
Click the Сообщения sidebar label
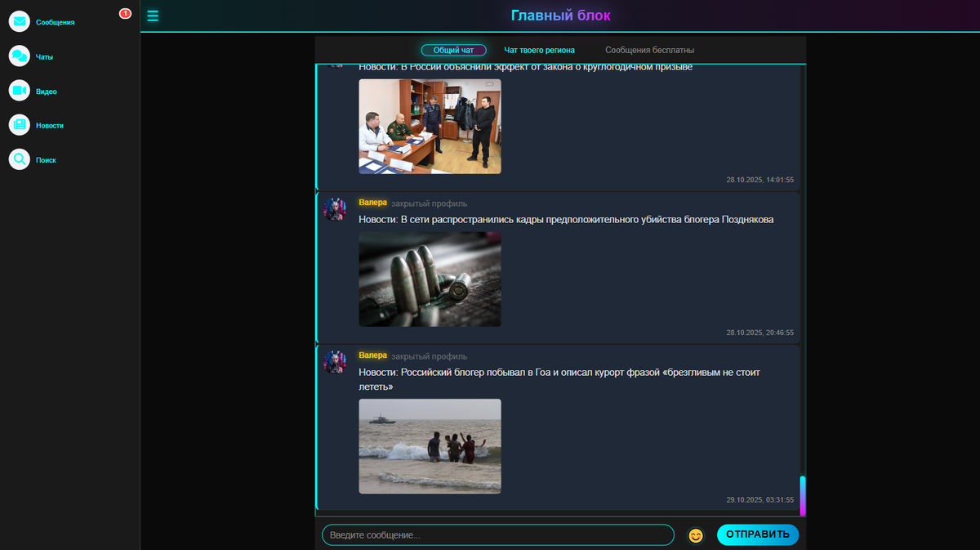55,23
